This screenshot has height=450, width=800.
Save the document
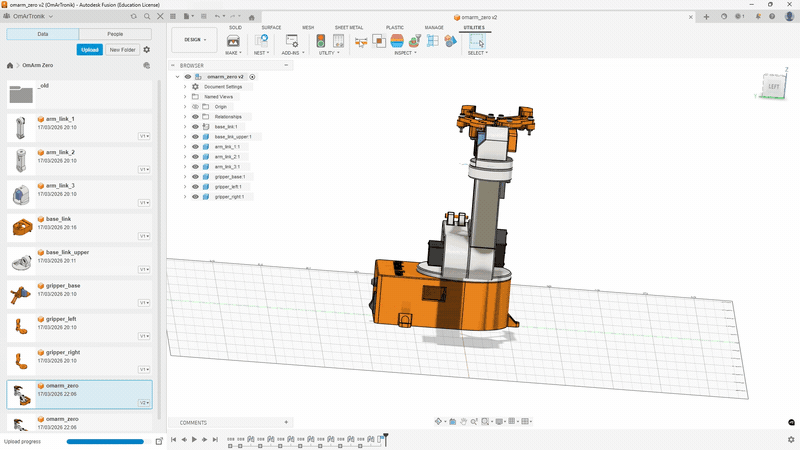pos(204,16)
